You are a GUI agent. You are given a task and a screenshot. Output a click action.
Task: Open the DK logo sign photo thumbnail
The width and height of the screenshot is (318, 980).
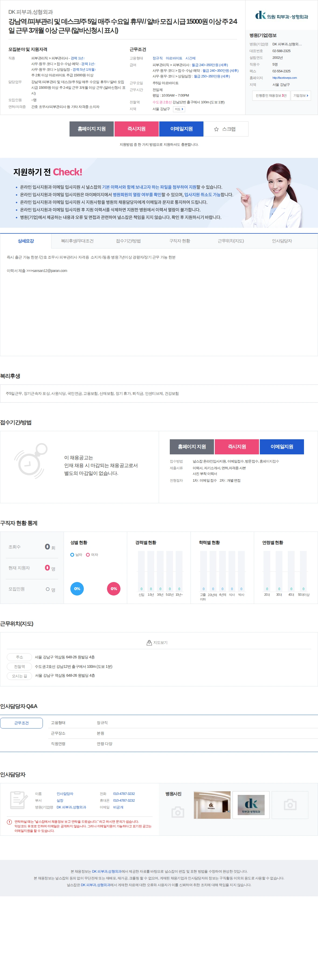pos(251,805)
